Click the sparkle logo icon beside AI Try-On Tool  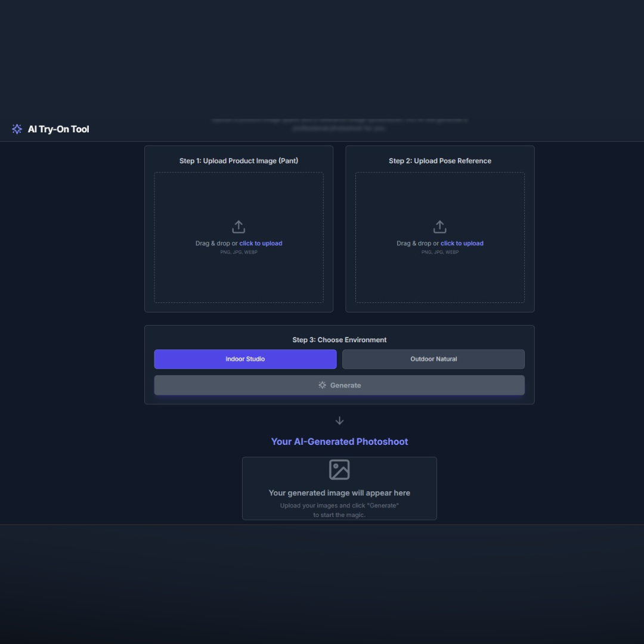click(17, 129)
